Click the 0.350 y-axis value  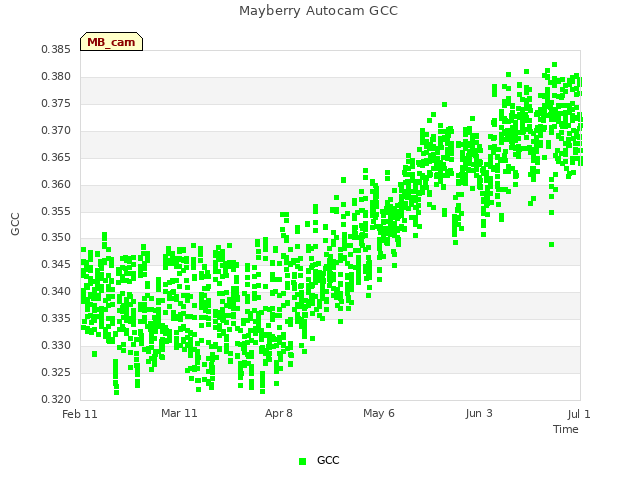56,237
